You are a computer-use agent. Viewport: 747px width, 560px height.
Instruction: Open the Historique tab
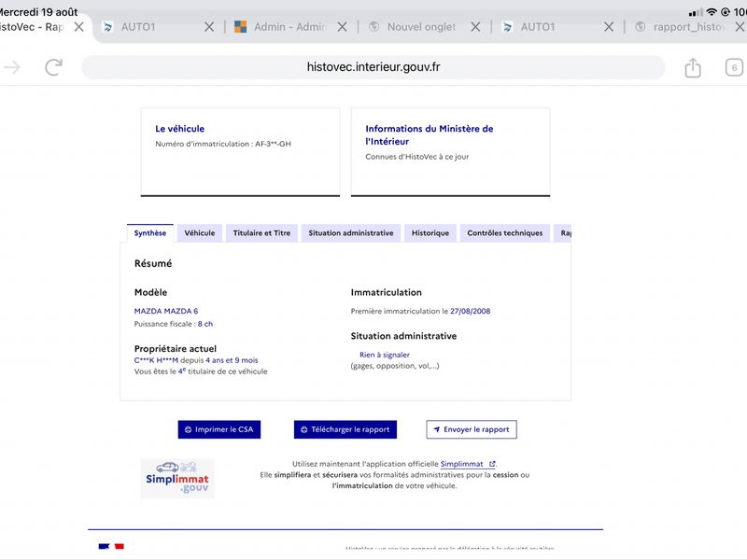pos(430,232)
